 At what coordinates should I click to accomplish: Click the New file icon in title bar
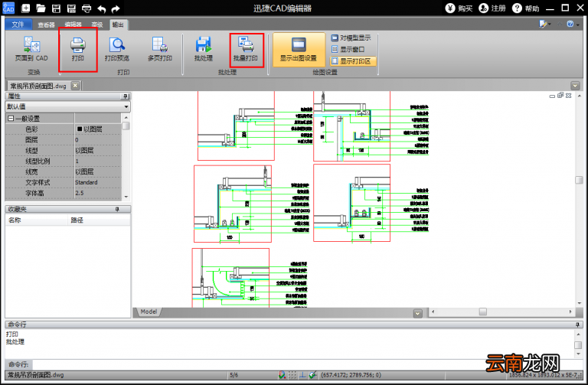tap(25, 8)
